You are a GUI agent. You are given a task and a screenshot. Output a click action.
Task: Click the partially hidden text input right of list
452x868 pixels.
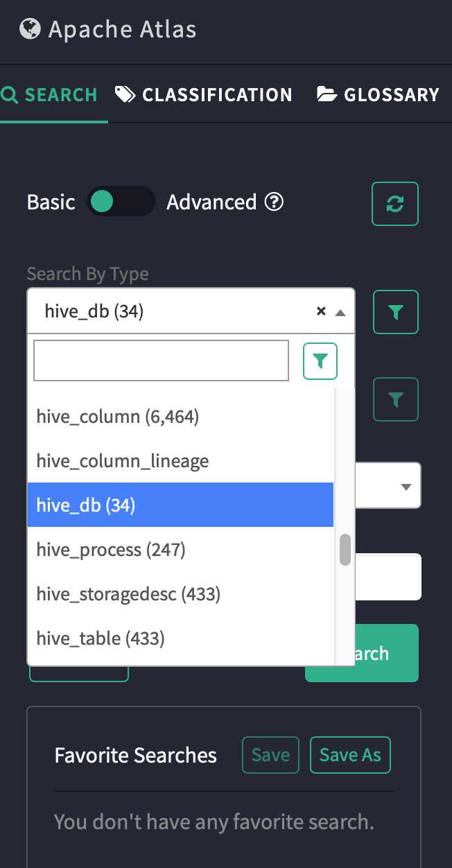click(388, 577)
